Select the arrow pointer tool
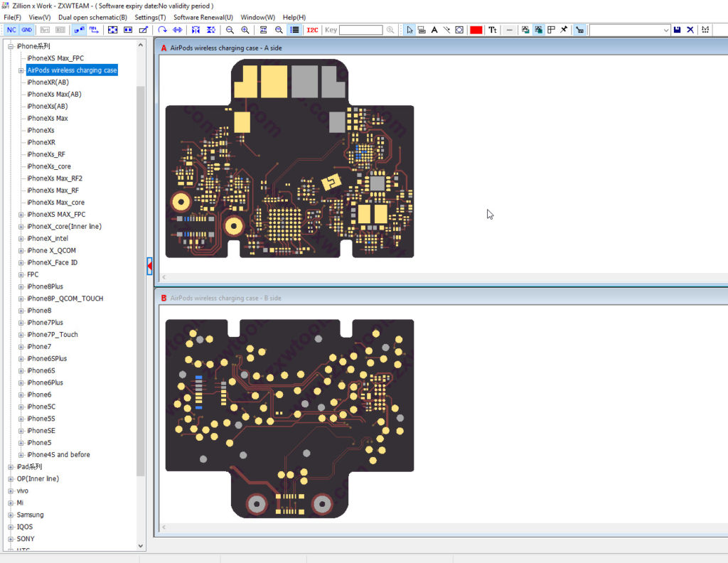Screen dimensions: 728x563 pyautogui.click(x=409, y=30)
